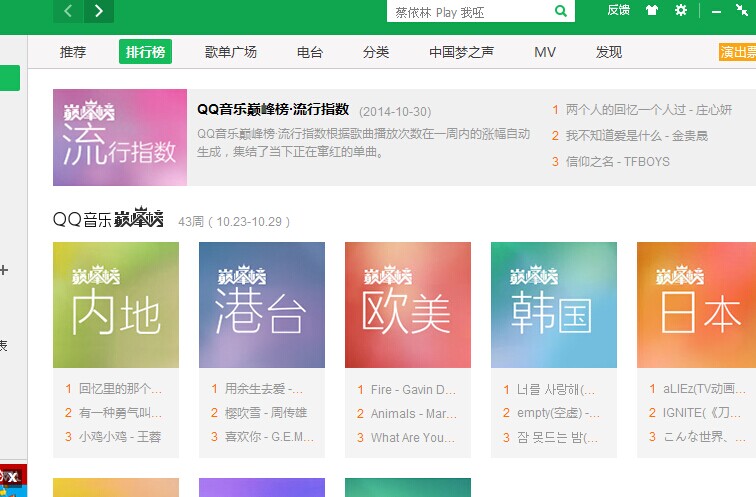Open the 欧美 chart cover
Viewport: 756px width, 497px height.
[408, 305]
